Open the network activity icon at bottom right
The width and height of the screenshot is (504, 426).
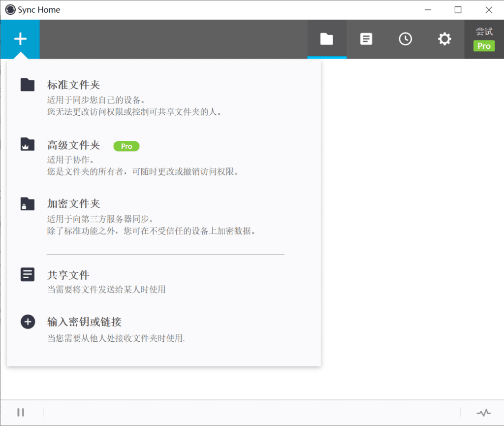tap(483, 412)
